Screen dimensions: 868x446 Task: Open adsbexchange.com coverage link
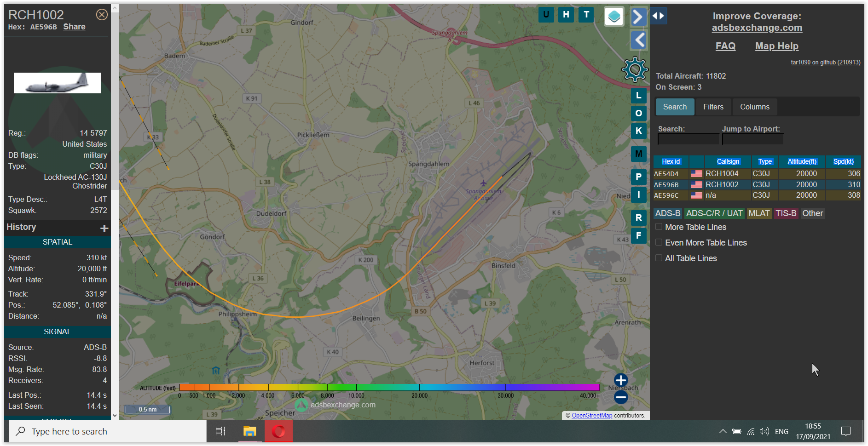pos(757,28)
